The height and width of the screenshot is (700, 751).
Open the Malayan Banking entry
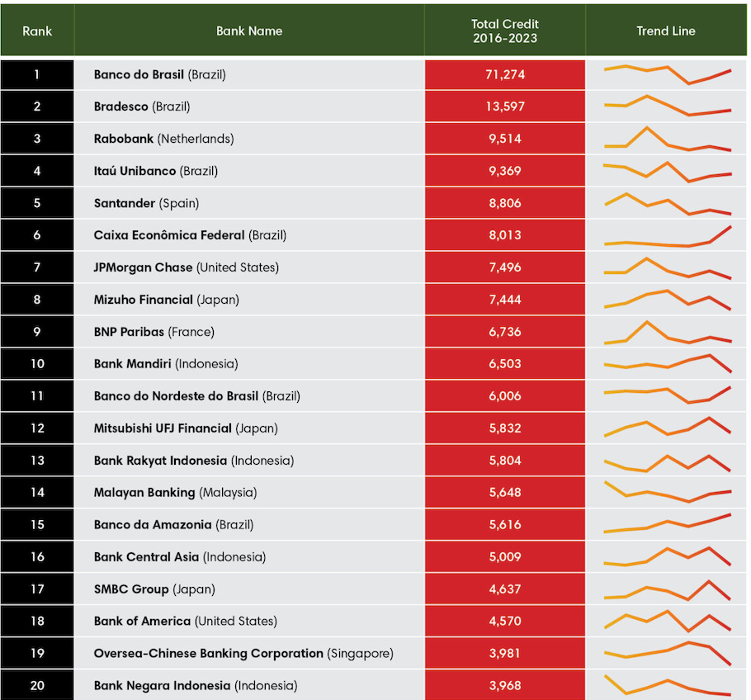175,493
